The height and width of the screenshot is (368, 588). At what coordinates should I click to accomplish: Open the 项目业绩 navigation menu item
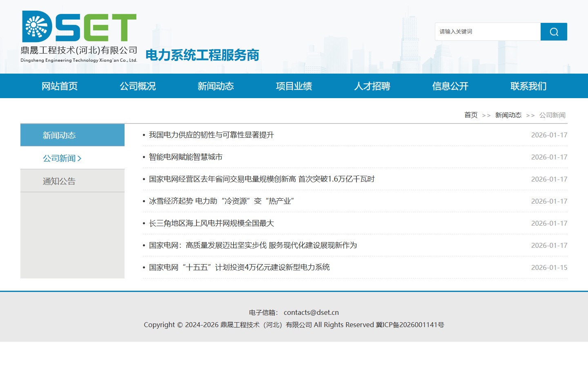294,86
